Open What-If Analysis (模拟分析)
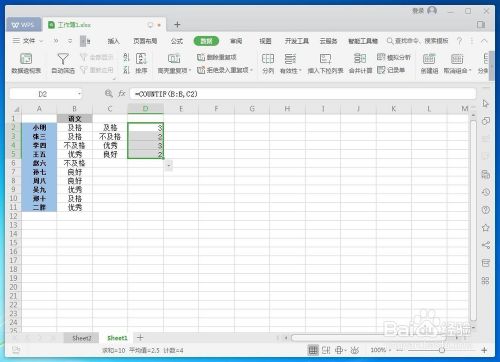500x362 pixels. coord(394,57)
